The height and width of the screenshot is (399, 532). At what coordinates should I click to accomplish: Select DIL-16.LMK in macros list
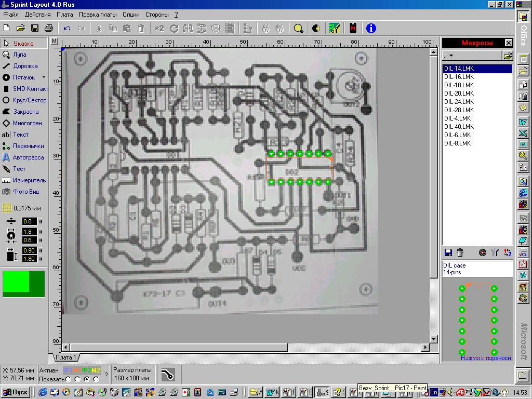pyautogui.click(x=458, y=77)
